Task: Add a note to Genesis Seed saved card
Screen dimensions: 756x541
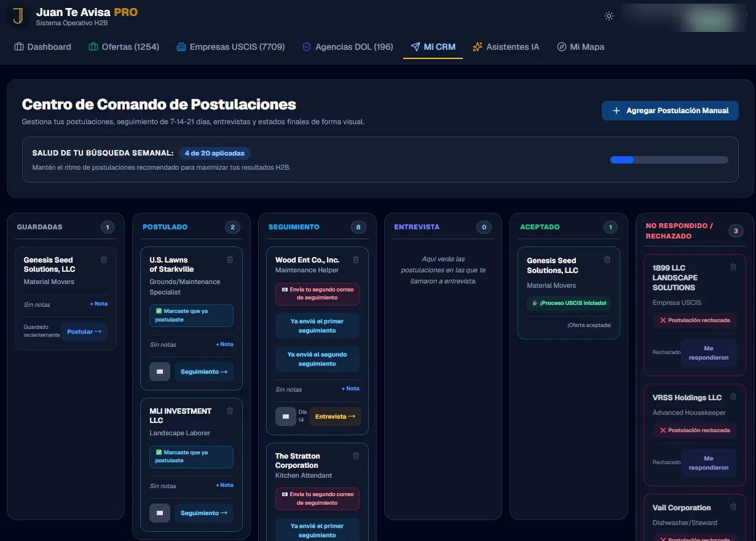Action: pos(98,304)
